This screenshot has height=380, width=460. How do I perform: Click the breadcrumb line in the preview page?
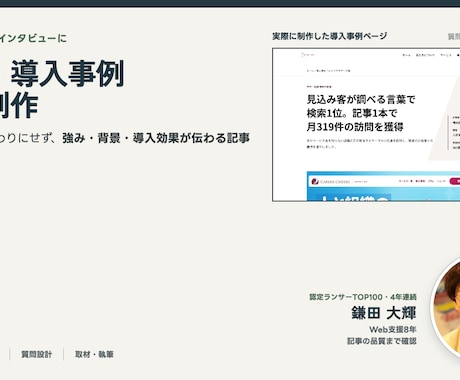328,71
